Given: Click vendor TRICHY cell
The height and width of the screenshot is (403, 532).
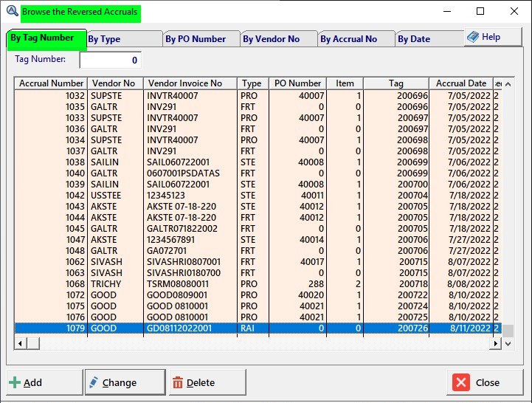Looking at the screenshot, I should (106, 284).
